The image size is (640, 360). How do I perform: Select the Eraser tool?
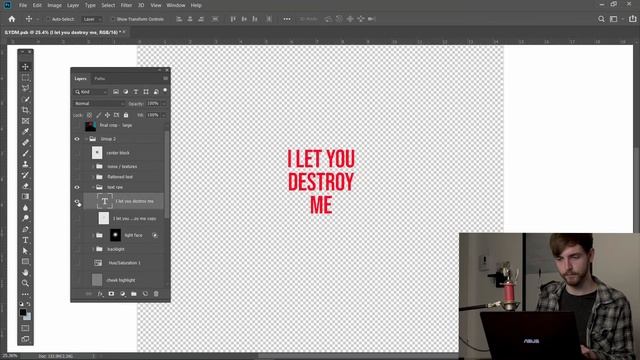(x=25, y=186)
